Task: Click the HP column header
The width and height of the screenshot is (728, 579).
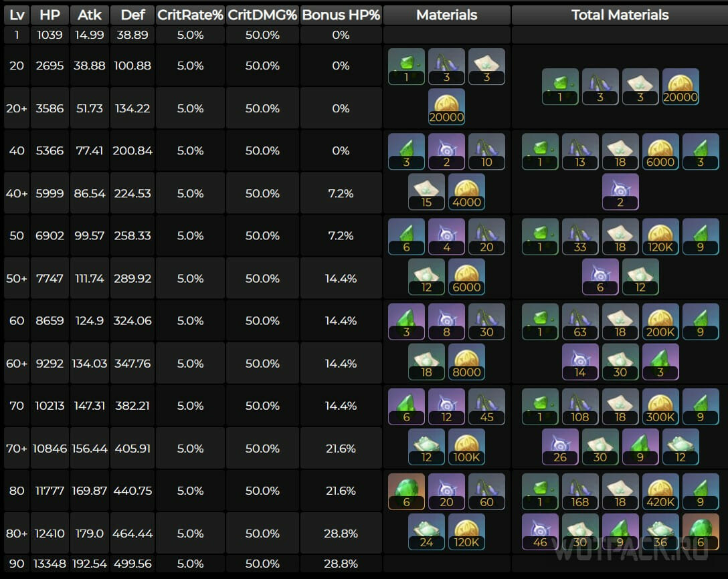Action: [x=50, y=15]
